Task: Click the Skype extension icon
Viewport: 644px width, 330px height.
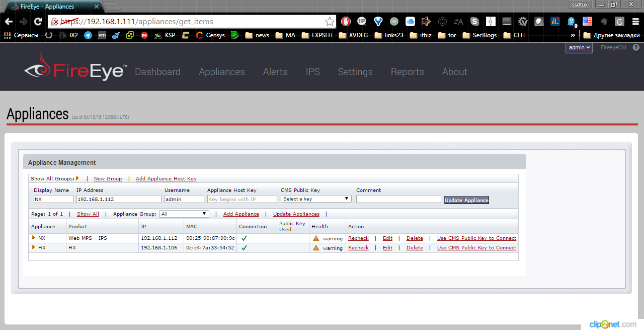Action: point(474,22)
